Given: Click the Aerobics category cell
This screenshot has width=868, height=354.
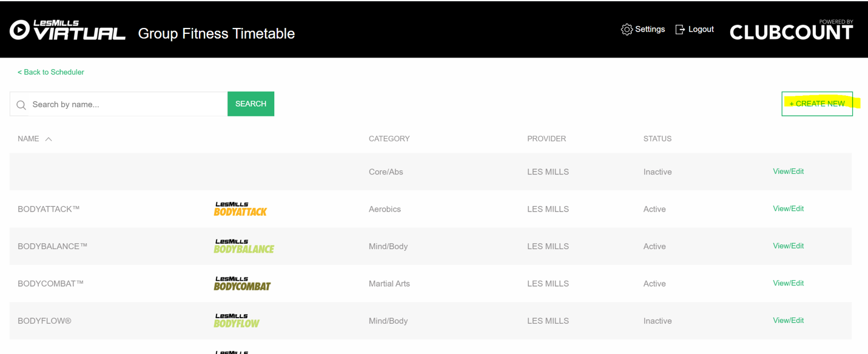Looking at the screenshot, I should point(385,209).
